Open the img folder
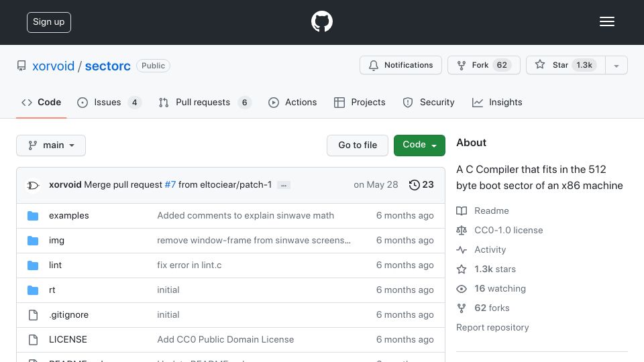 click(56, 241)
